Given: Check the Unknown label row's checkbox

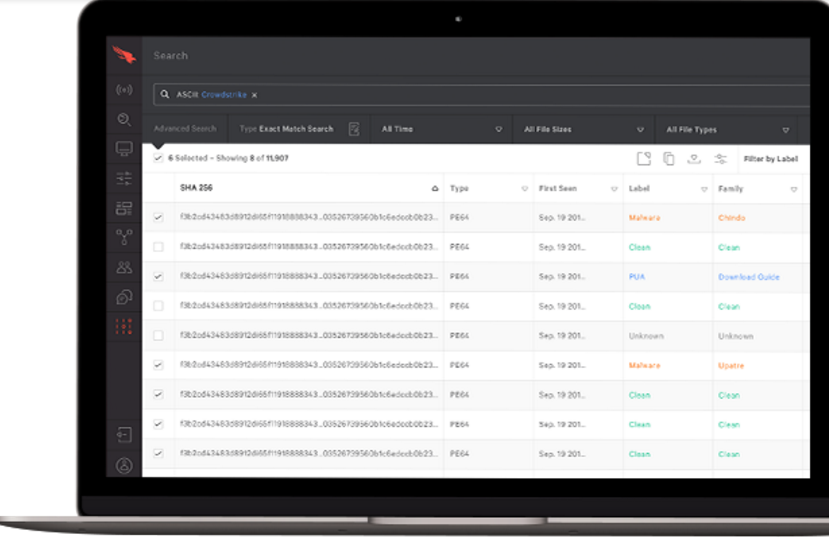Looking at the screenshot, I should pyautogui.click(x=158, y=336).
